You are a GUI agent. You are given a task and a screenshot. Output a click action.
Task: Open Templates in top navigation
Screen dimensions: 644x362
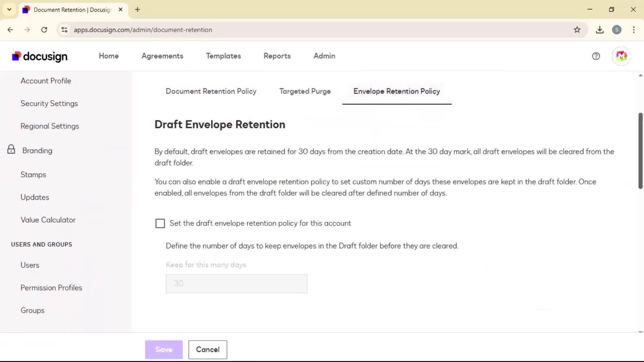click(223, 56)
